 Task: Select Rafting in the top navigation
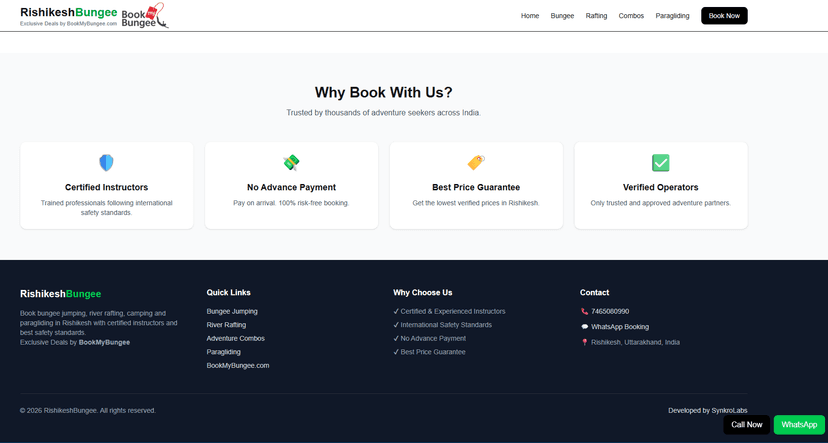596,16
